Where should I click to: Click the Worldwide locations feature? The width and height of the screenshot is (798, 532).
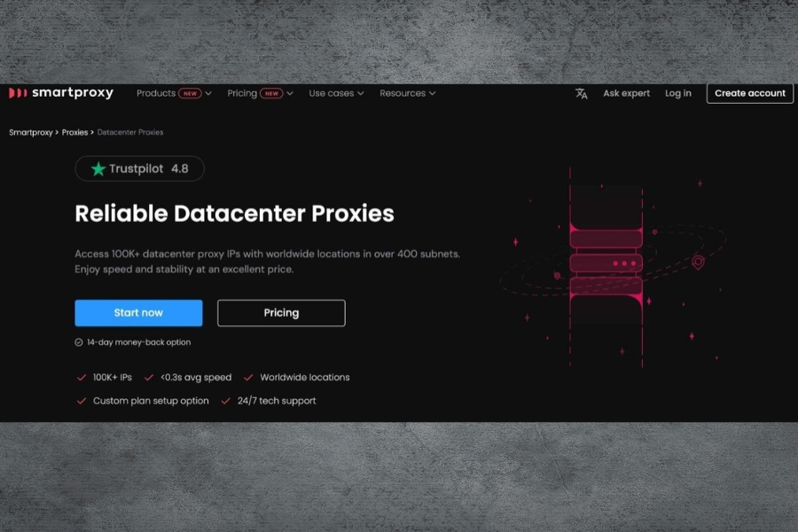[305, 377]
